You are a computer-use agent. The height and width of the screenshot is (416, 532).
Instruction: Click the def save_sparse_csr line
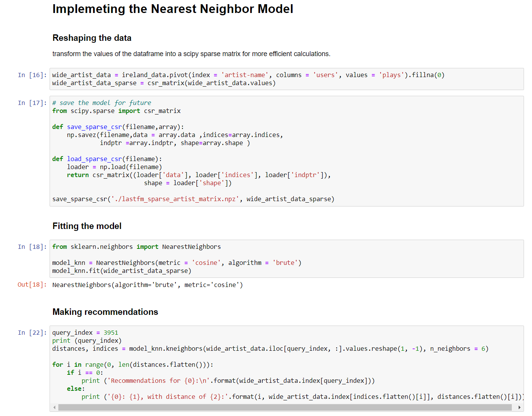pos(118,127)
